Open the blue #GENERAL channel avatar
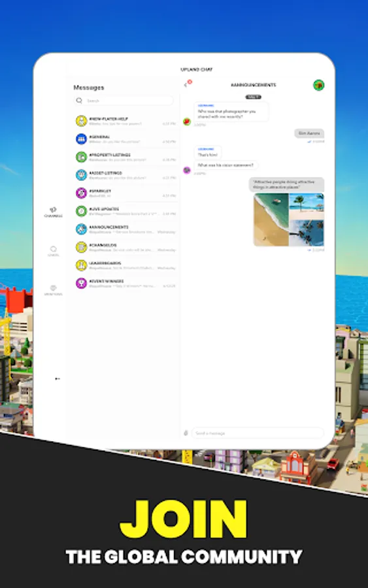Image resolution: width=368 pixels, height=588 pixels. point(82,139)
